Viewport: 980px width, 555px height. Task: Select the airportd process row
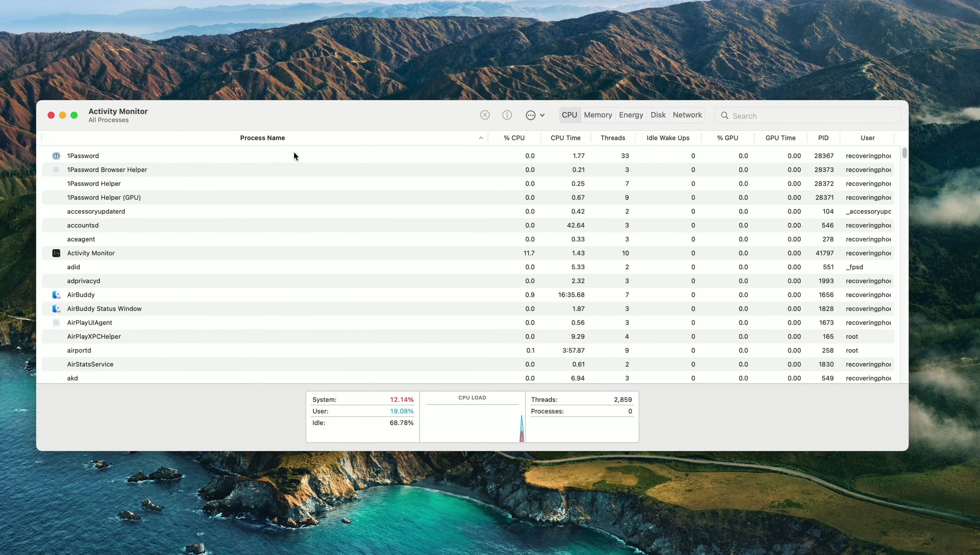(468, 350)
